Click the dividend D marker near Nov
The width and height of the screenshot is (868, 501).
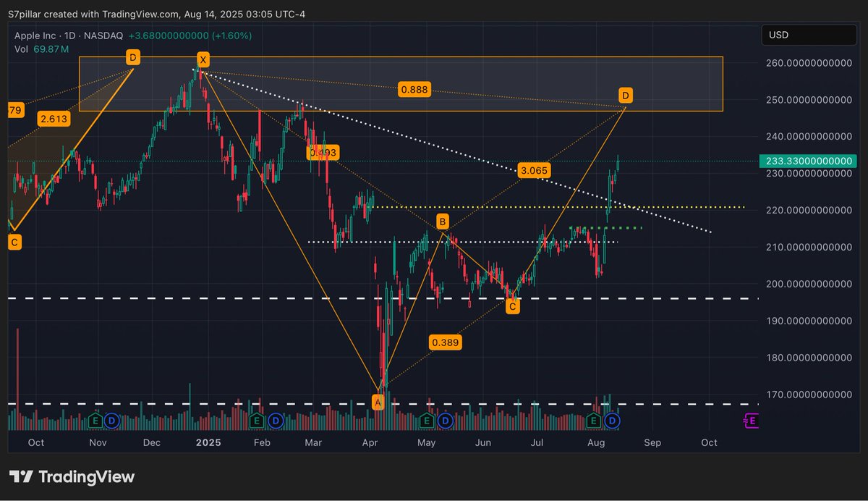(111, 420)
